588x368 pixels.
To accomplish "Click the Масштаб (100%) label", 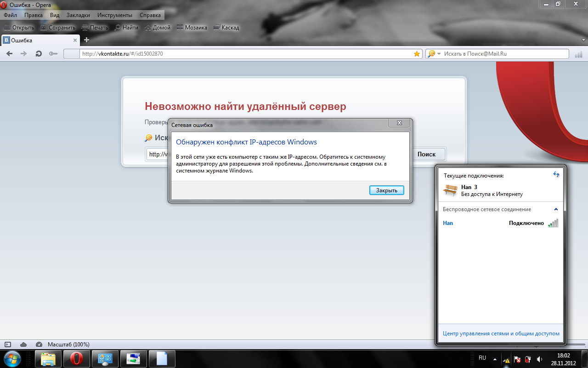I will [68, 345].
